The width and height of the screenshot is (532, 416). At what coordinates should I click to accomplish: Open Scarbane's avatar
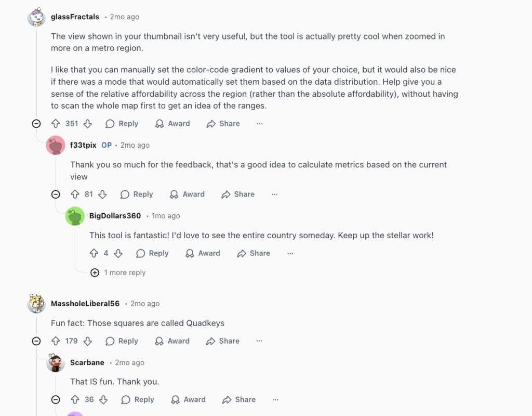point(55,363)
